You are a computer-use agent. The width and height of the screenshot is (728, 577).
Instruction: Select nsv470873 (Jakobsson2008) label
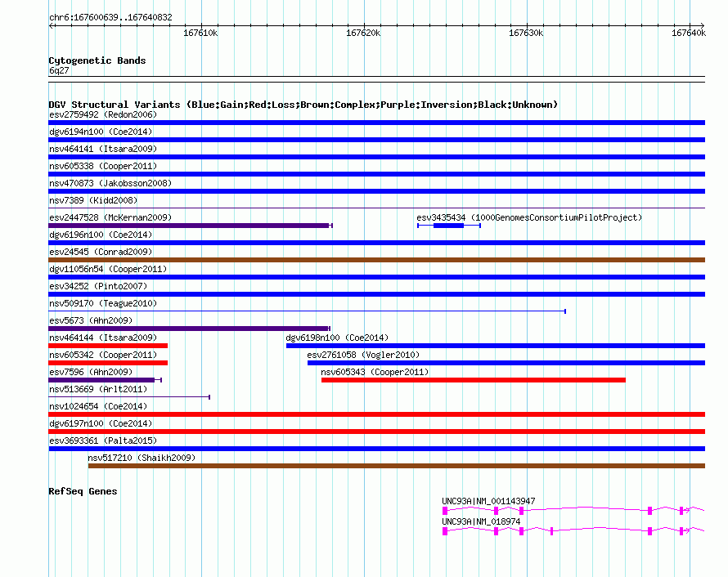tap(110, 183)
